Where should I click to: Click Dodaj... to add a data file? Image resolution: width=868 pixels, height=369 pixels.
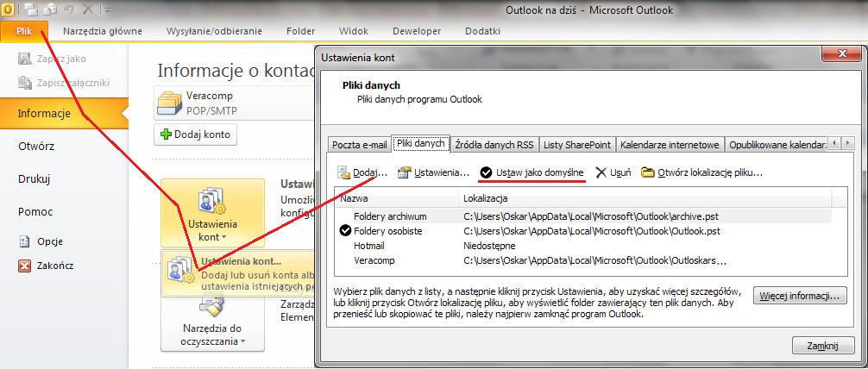[x=362, y=172]
